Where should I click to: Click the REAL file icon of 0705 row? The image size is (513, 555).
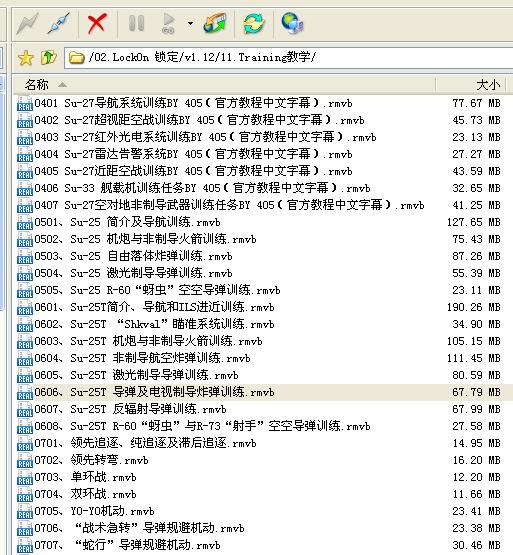pos(25,511)
